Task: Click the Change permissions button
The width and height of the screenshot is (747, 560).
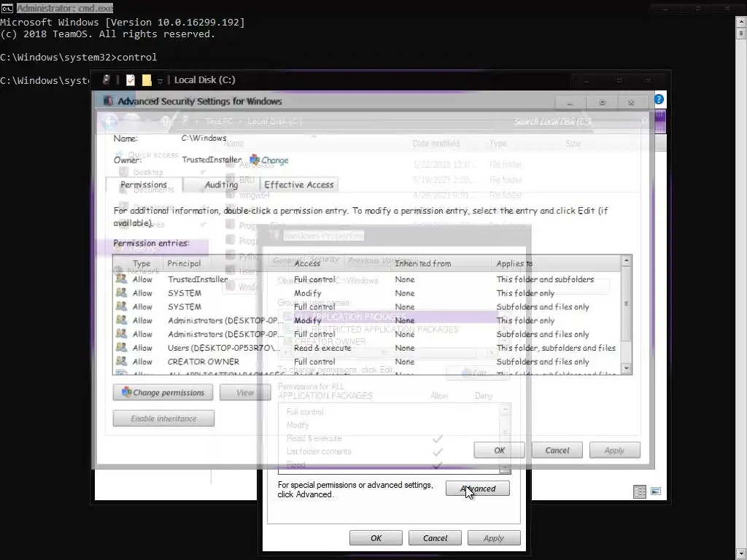Action: click(x=163, y=392)
